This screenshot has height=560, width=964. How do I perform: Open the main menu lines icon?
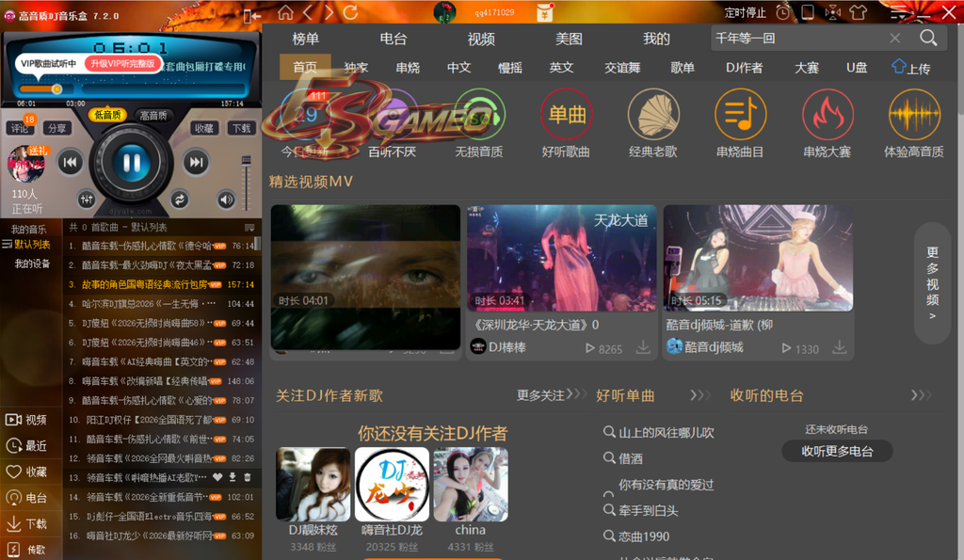point(899,12)
